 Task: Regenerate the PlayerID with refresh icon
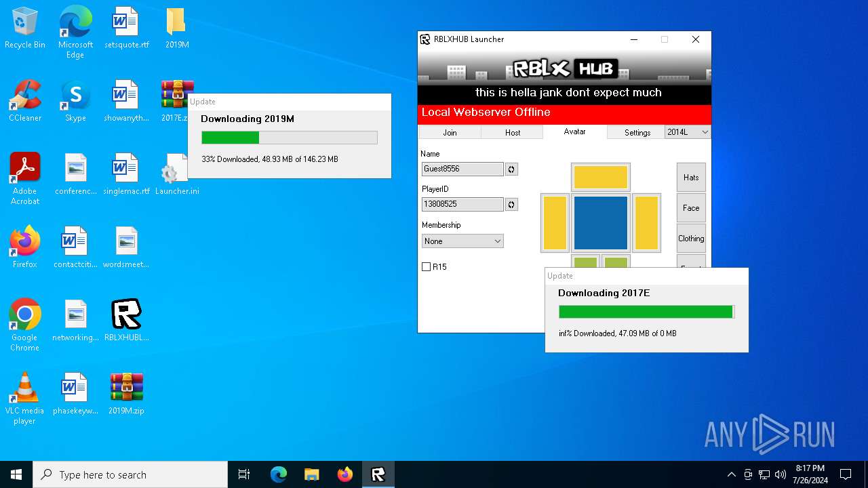pos(511,204)
